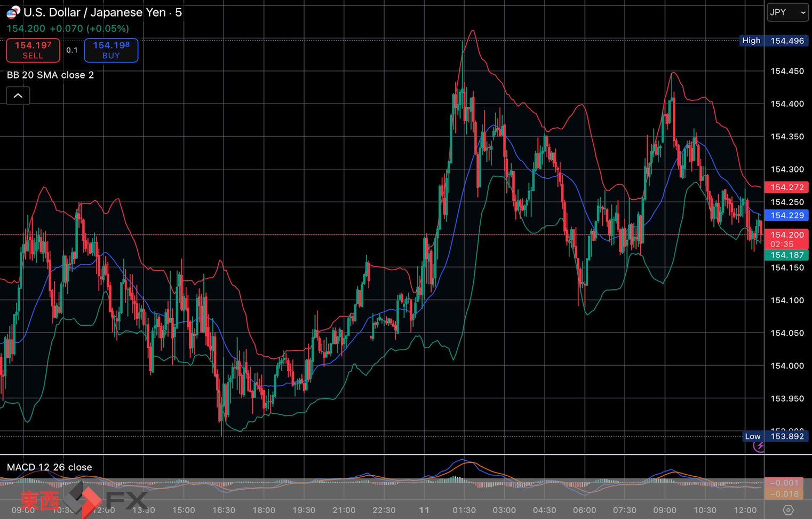Click the current price 154.200 countdown label
This screenshot has width=812, height=519.
[x=786, y=239]
